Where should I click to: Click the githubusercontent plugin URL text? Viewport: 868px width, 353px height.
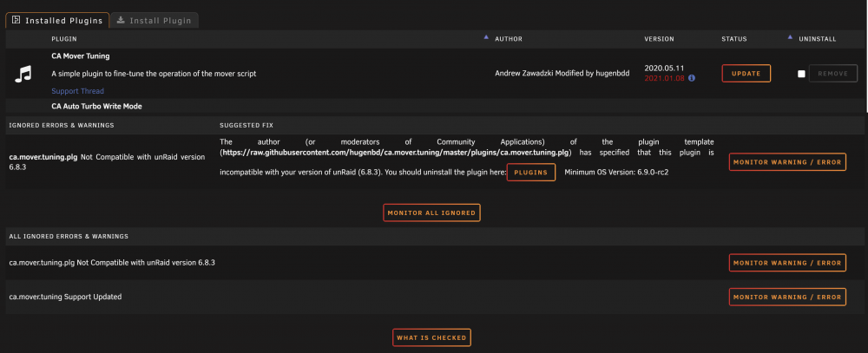tap(396, 152)
